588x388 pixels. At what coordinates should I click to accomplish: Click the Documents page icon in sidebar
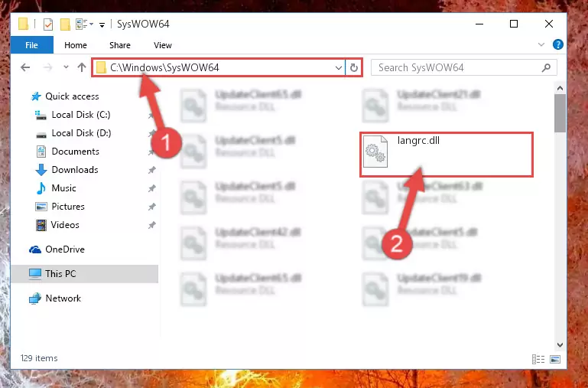[41, 152]
